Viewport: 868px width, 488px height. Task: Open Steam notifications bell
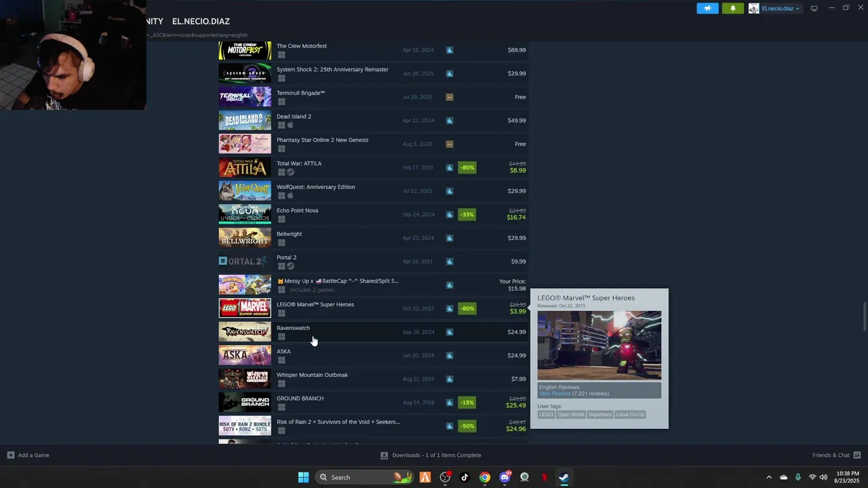coord(732,8)
